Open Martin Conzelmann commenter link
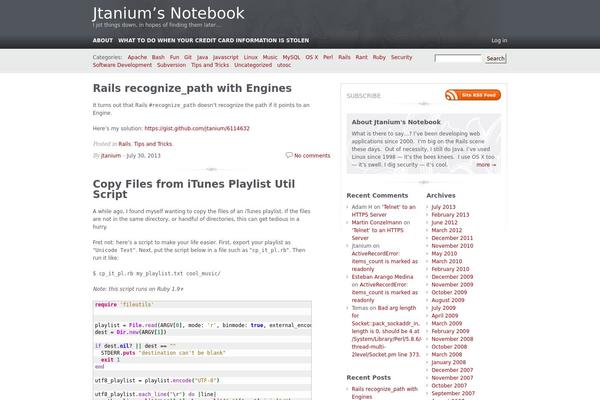 pyautogui.click(x=377, y=222)
